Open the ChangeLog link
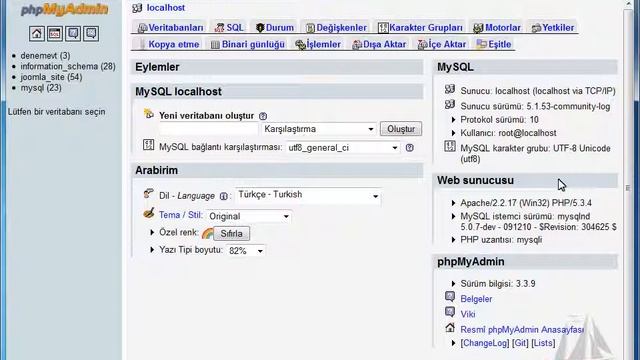This screenshot has height=360, width=640. (485, 343)
